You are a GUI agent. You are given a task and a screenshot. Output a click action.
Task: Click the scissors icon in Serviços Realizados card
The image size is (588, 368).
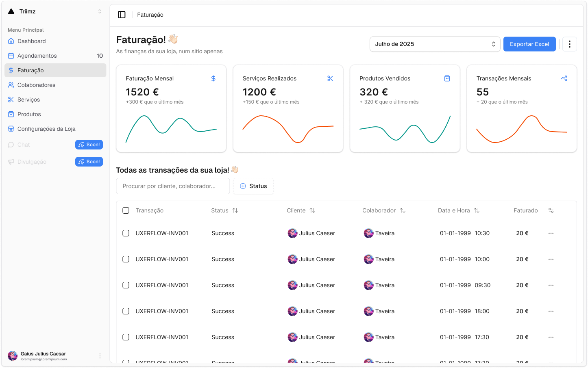[x=330, y=78]
